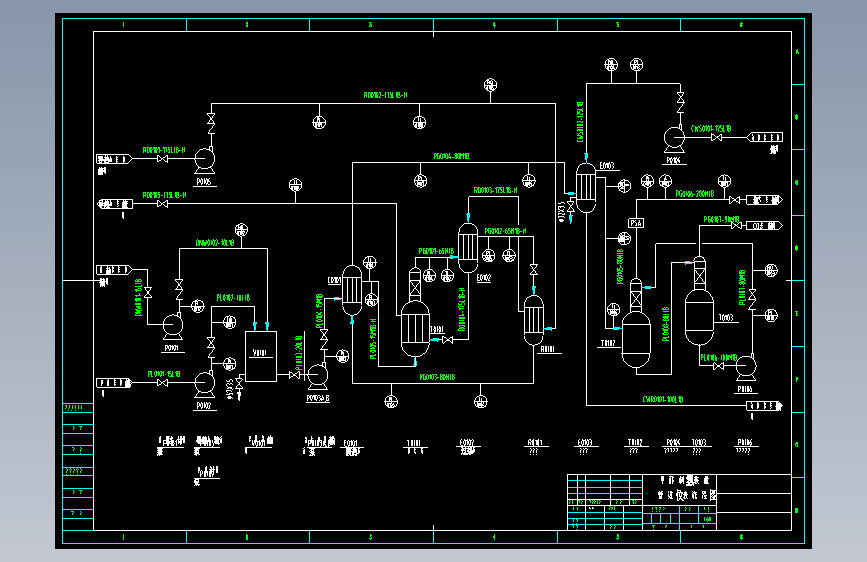
Task: Click the PSA box
Action: pos(636,223)
